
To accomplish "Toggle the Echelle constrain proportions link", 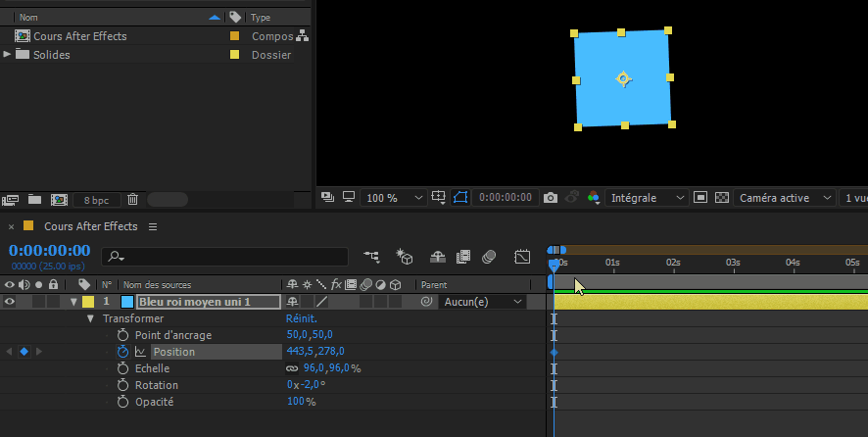I will (x=292, y=368).
